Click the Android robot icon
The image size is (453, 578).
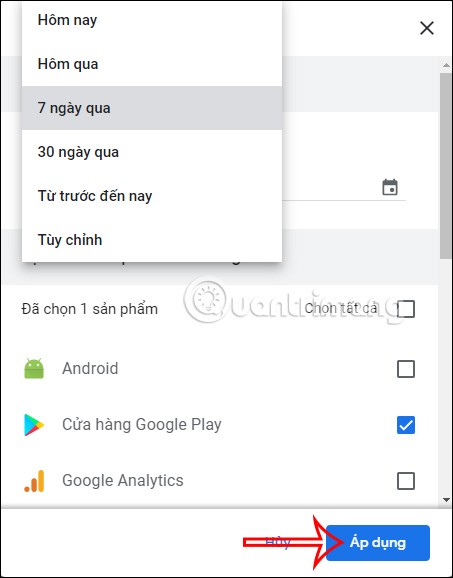click(x=34, y=368)
